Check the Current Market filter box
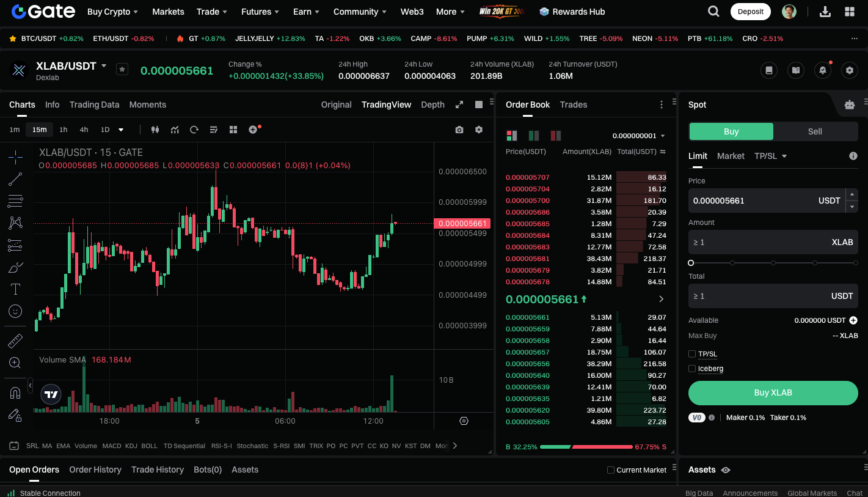 click(x=611, y=470)
